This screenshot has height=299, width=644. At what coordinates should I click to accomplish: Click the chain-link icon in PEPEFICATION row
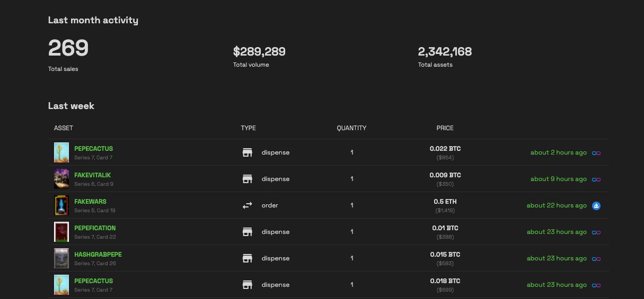596,232
